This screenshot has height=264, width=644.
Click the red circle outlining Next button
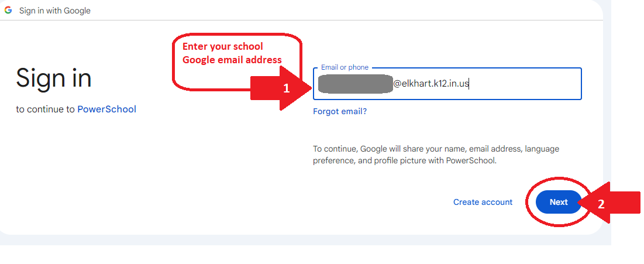[x=559, y=201]
